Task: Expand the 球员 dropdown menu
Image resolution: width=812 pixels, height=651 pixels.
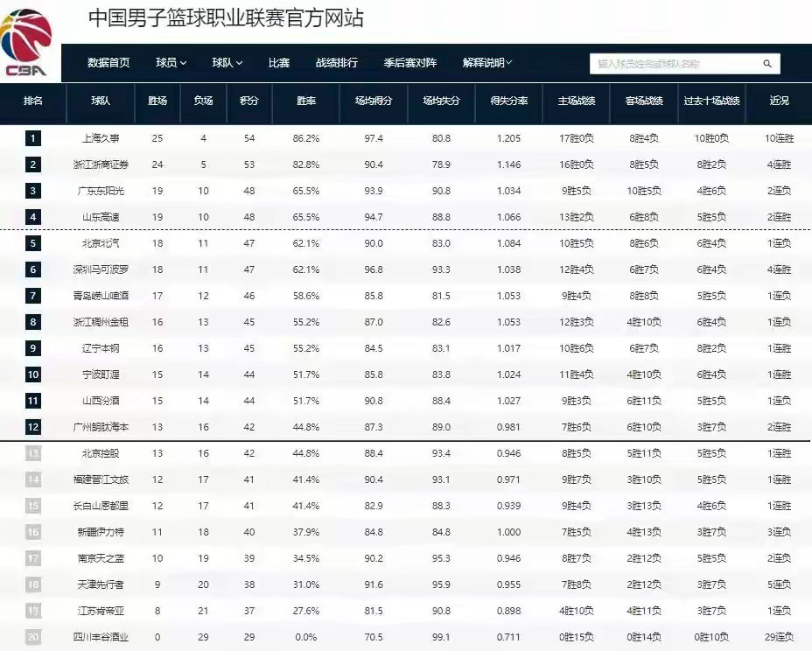Action: 171,63
